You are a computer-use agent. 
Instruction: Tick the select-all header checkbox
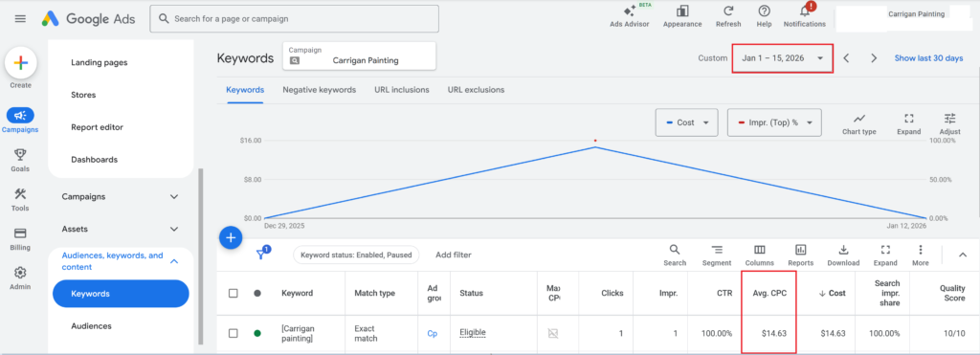[234, 293]
